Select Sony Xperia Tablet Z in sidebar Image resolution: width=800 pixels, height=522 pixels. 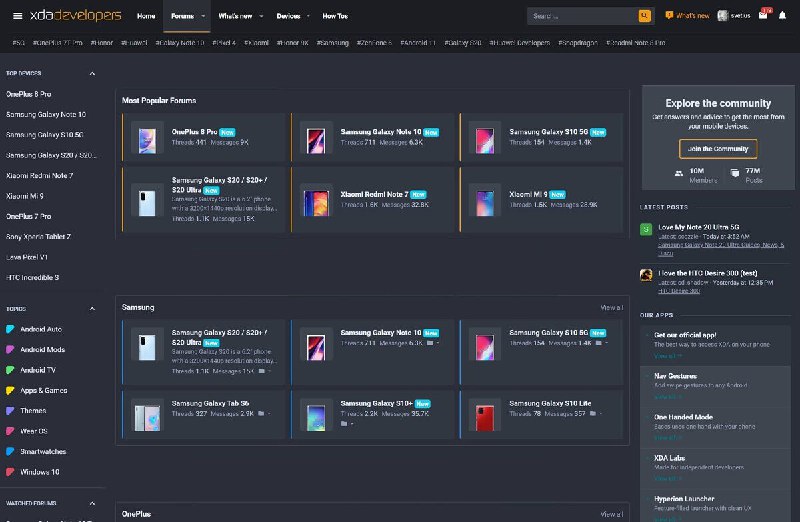pos(38,237)
